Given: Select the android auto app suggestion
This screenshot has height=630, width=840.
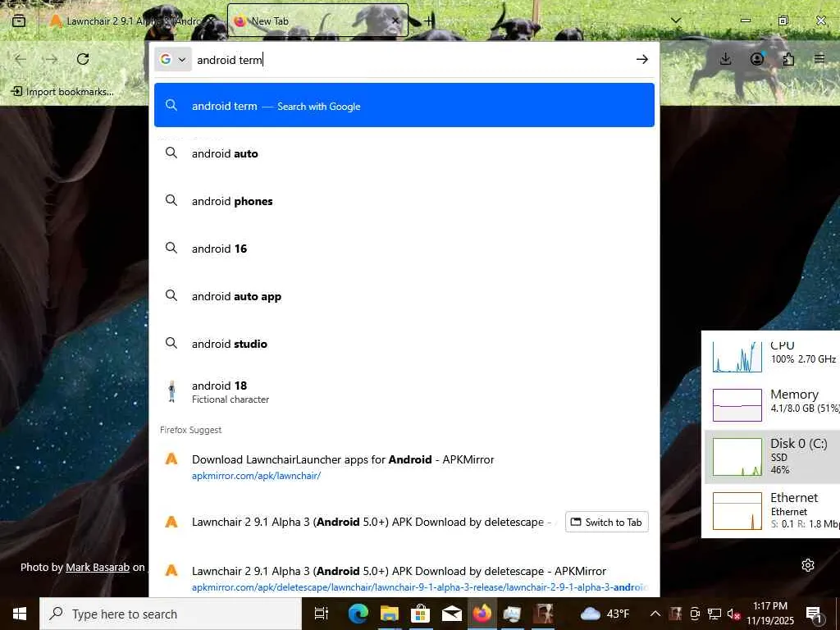Looking at the screenshot, I should click(404, 296).
